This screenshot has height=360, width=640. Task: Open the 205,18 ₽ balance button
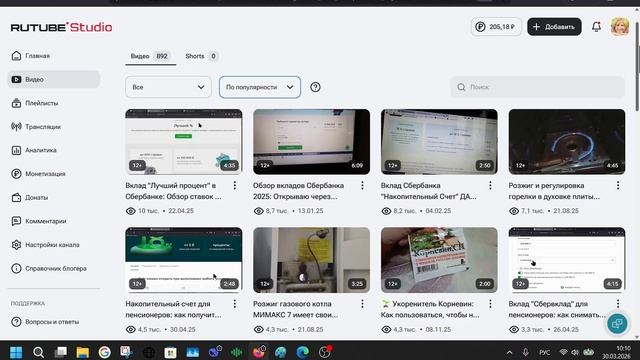click(x=496, y=27)
